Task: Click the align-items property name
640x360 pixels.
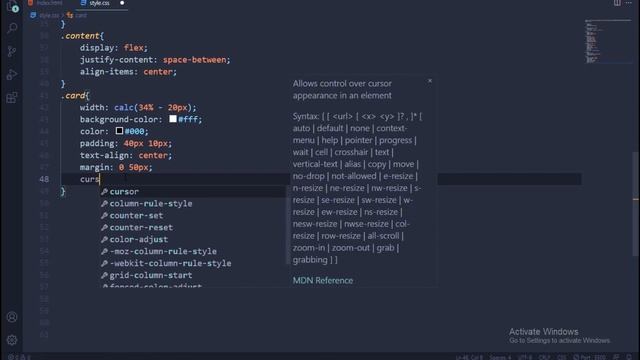Action: tap(107, 71)
